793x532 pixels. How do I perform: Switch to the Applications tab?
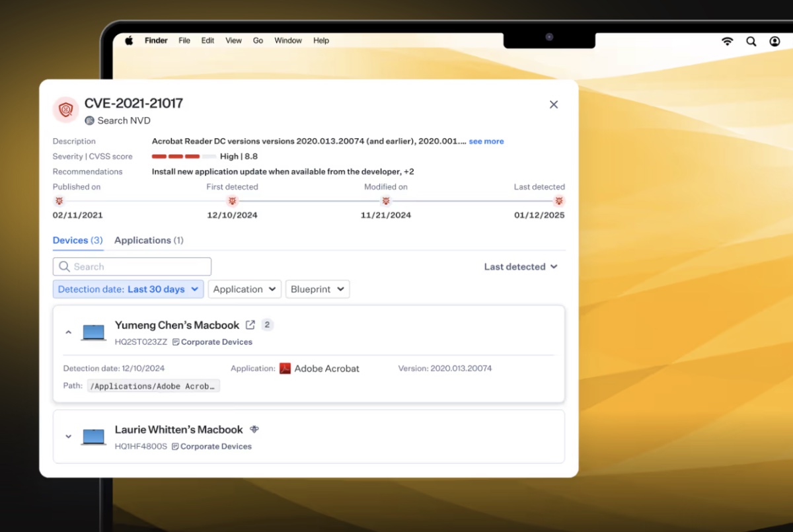149,240
